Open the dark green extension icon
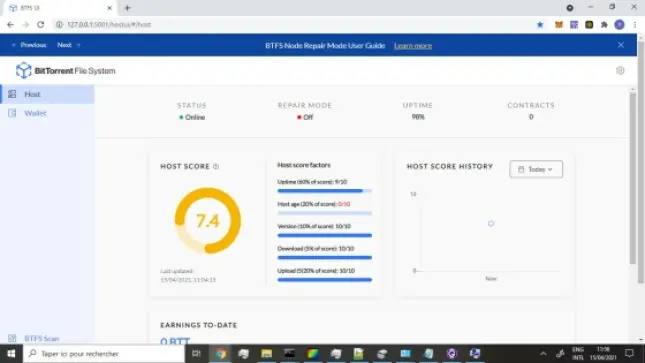645x363 pixels. click(589, 25)
